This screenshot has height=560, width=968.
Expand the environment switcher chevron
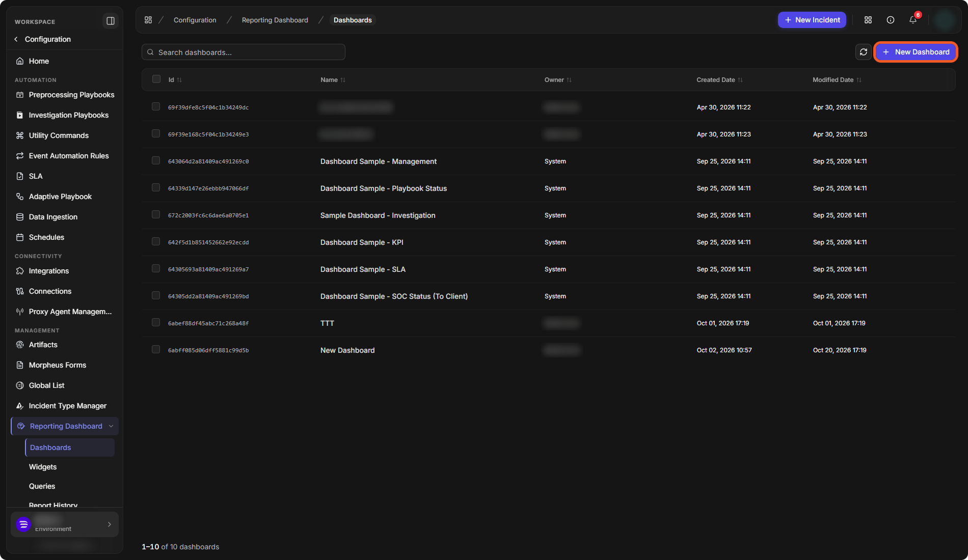click(x=110, y=524)
